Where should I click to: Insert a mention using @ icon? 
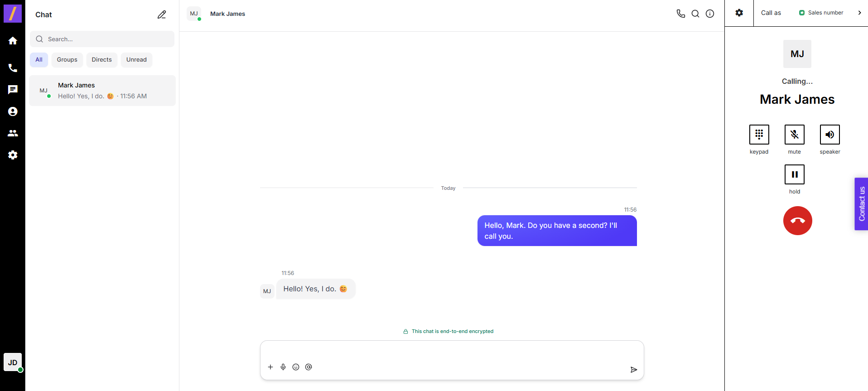[309, 367]
